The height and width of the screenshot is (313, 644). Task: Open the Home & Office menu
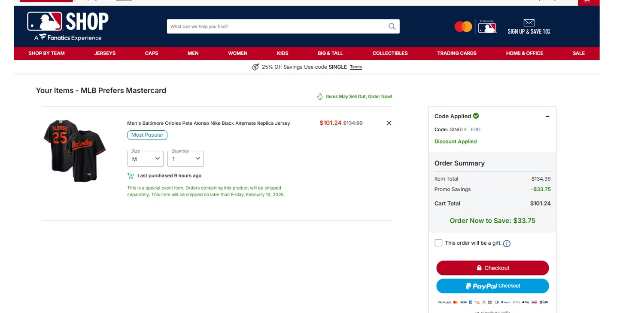coord(525,53)
